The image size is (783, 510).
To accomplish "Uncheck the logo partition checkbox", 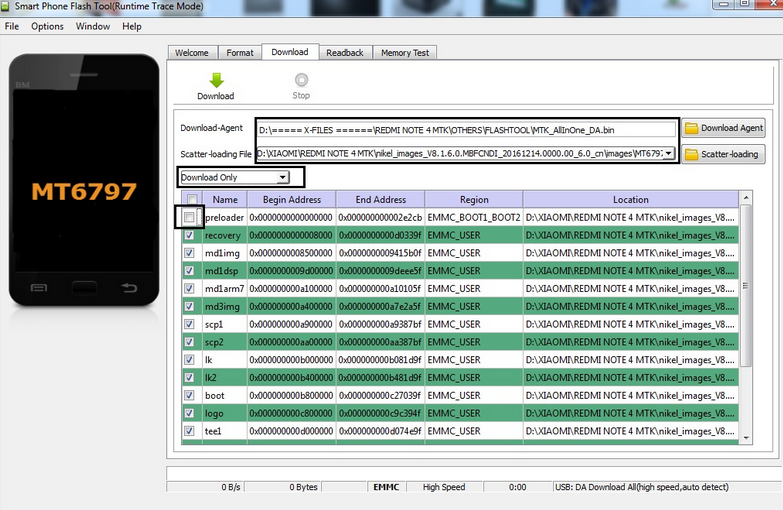I will click(189, 413).
